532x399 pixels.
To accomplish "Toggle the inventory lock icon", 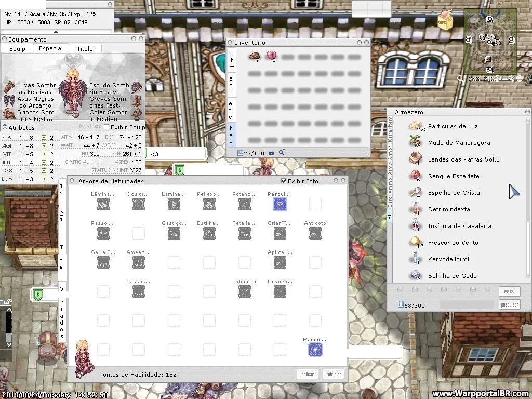I will point(271,153).
